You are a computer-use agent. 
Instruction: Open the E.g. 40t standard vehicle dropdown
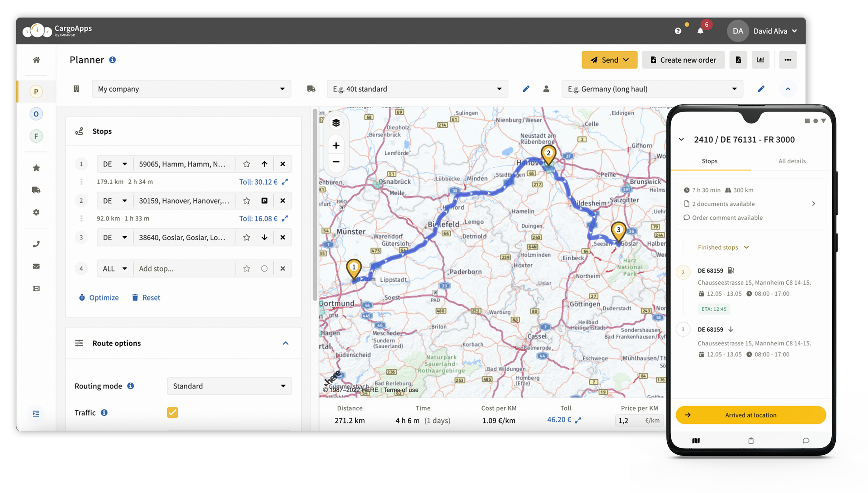click(417, 89)
